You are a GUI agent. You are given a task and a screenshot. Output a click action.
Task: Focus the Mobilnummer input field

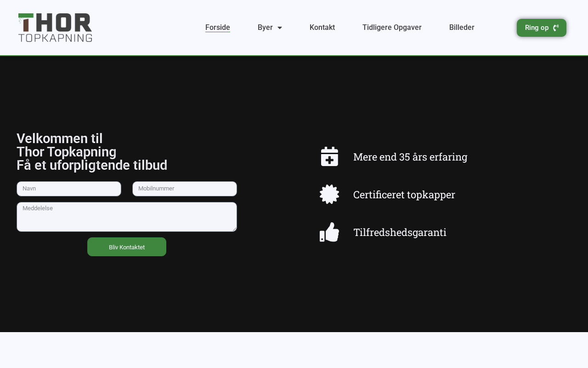[185, 189]
